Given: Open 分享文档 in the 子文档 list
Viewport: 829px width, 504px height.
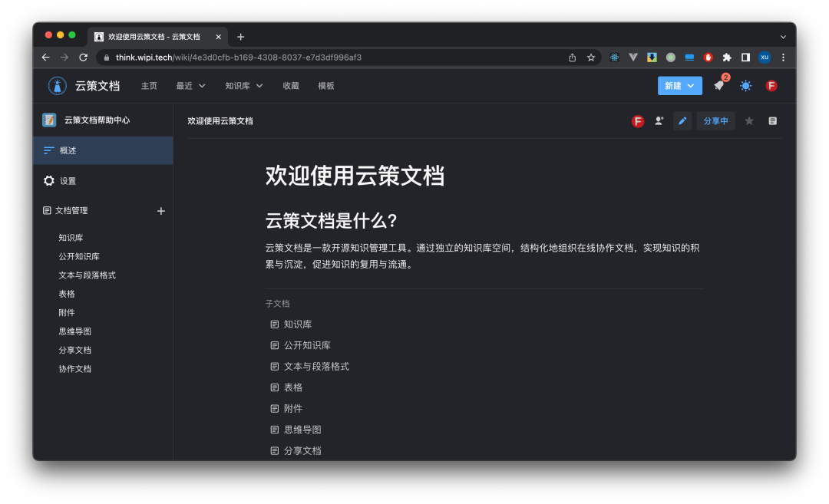Looking at the screenshot, I should [302, 451].
